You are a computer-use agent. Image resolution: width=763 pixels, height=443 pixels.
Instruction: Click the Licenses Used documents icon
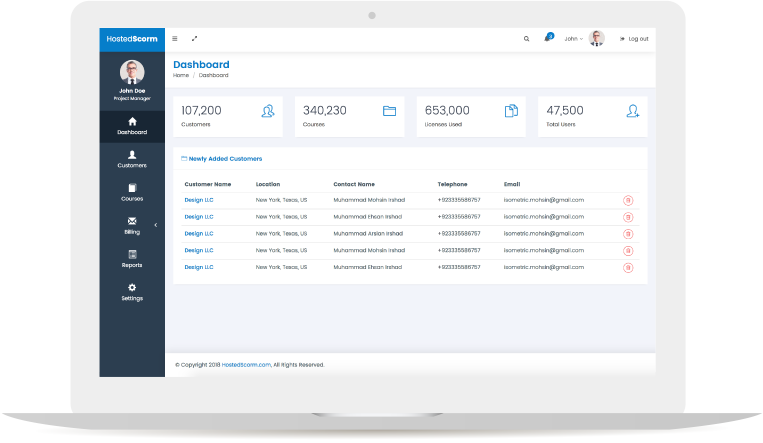click(512, 111)
